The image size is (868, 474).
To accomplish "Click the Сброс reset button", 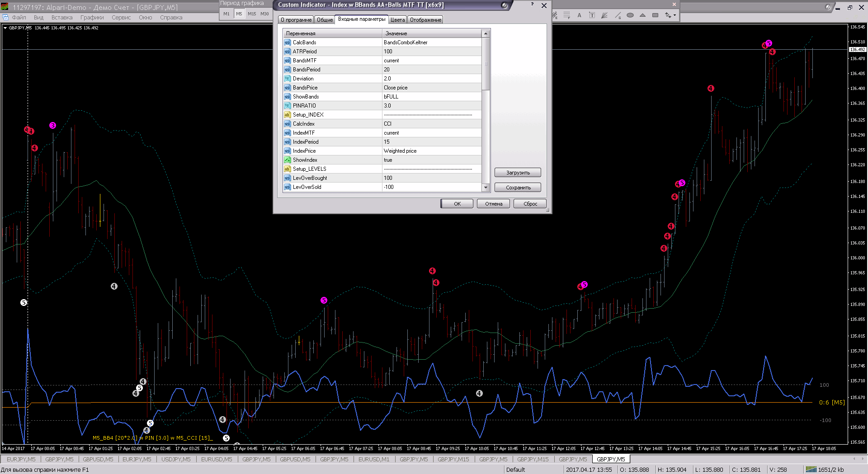I will (x=530, y=204).
